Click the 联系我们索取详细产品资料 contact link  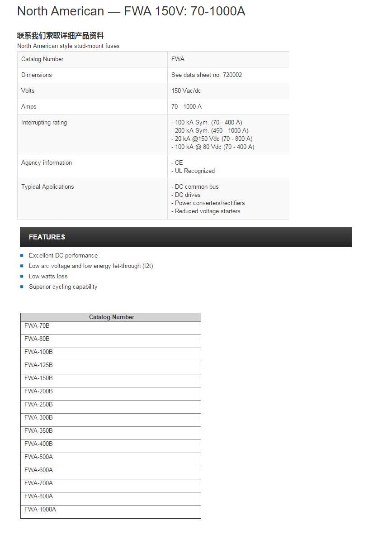(60, 36)
